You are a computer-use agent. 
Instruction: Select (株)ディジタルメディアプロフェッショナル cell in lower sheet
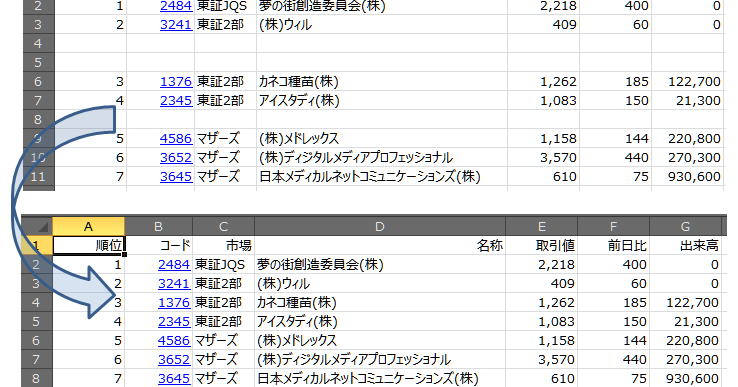(380, 359)
